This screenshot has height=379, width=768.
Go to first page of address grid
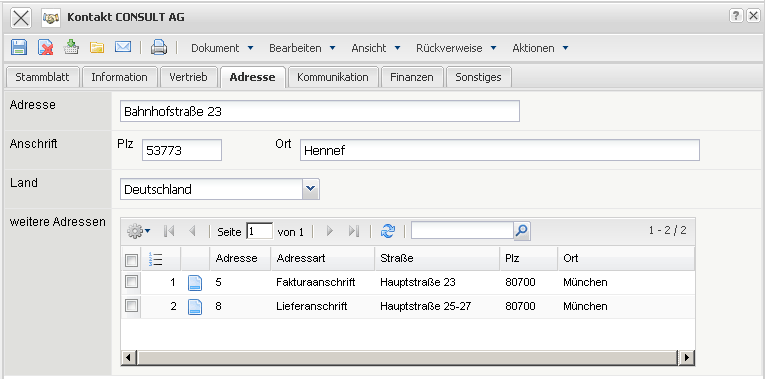point(169,231)
